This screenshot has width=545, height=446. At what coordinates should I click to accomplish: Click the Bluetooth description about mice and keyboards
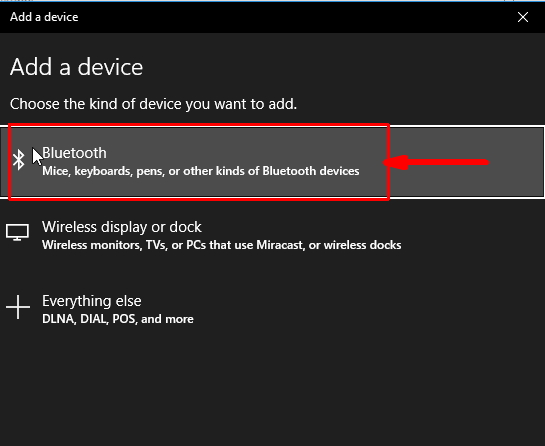[201, 171]
